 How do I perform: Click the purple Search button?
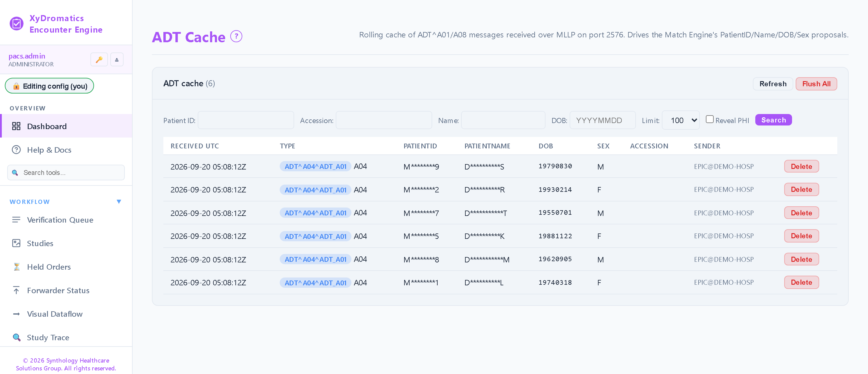click(x=773, y=120)
